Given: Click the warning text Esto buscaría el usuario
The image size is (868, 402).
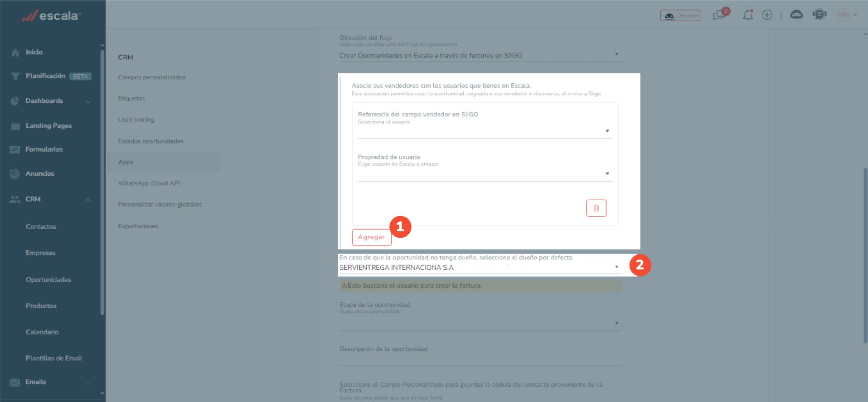Looking at the screenshot, I should click(x=415, y=286).
